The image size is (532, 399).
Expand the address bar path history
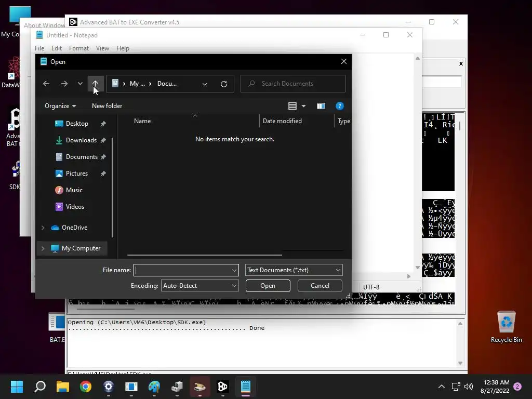pos(205,84)
